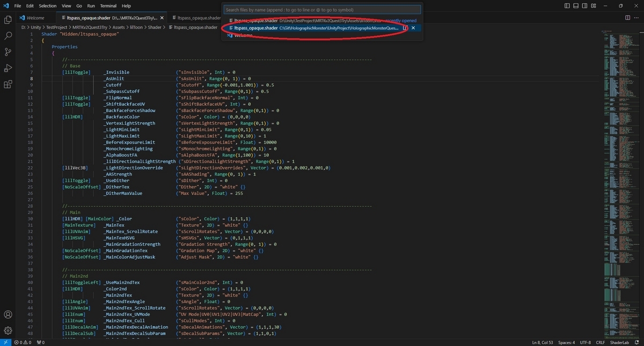This screenshot has height=346, width=644.
Task: Click the VS Code logo in title bar
Action: (x=5, y=5)
